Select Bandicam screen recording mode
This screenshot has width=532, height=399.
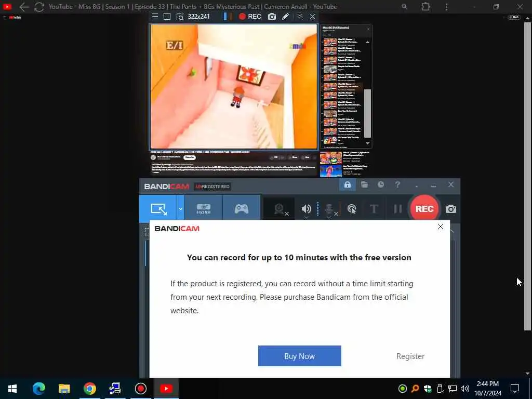158,209
